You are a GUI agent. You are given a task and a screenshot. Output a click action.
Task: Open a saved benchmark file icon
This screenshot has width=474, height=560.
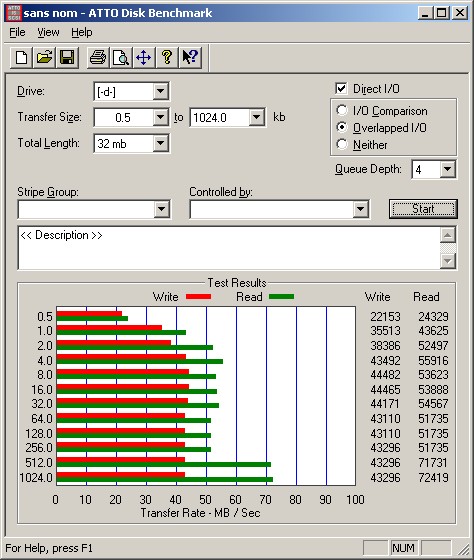[x=44, y=57]
